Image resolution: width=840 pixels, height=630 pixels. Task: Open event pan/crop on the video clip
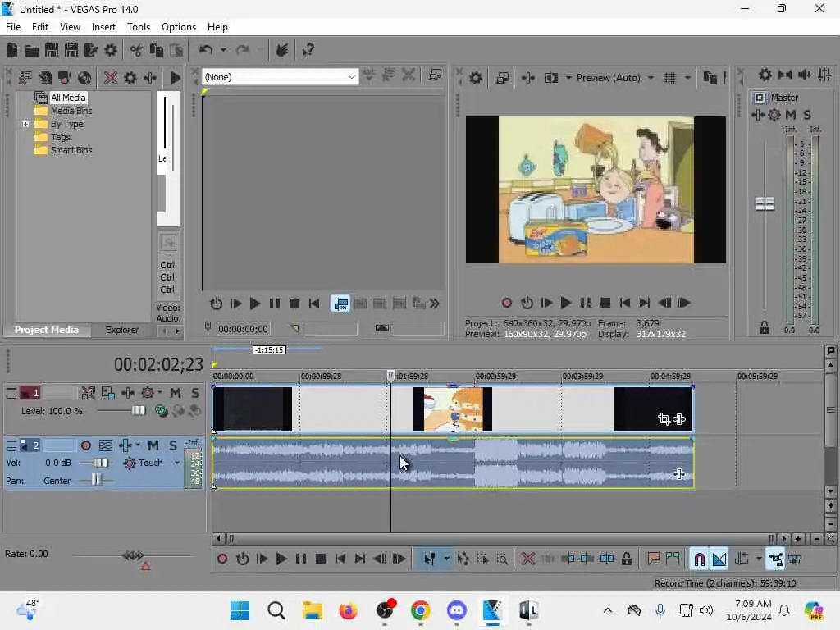(664, 419)
